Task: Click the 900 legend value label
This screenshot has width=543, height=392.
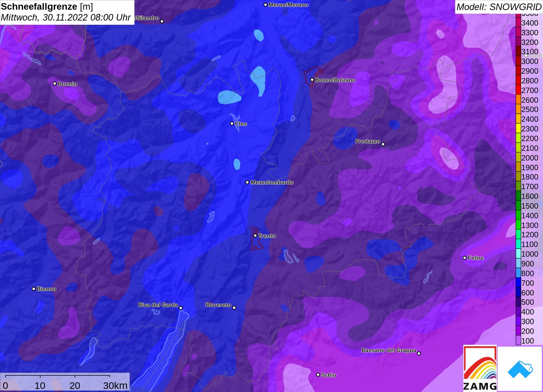Action: tap(527, 264)
